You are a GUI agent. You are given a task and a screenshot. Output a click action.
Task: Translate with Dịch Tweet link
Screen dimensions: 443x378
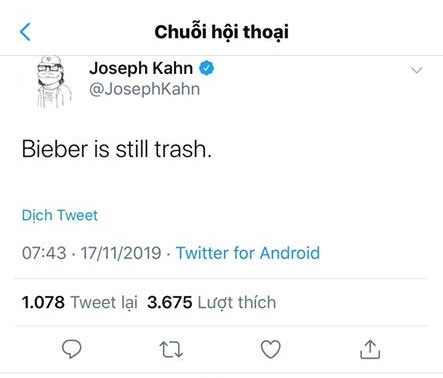click(60, 215)
